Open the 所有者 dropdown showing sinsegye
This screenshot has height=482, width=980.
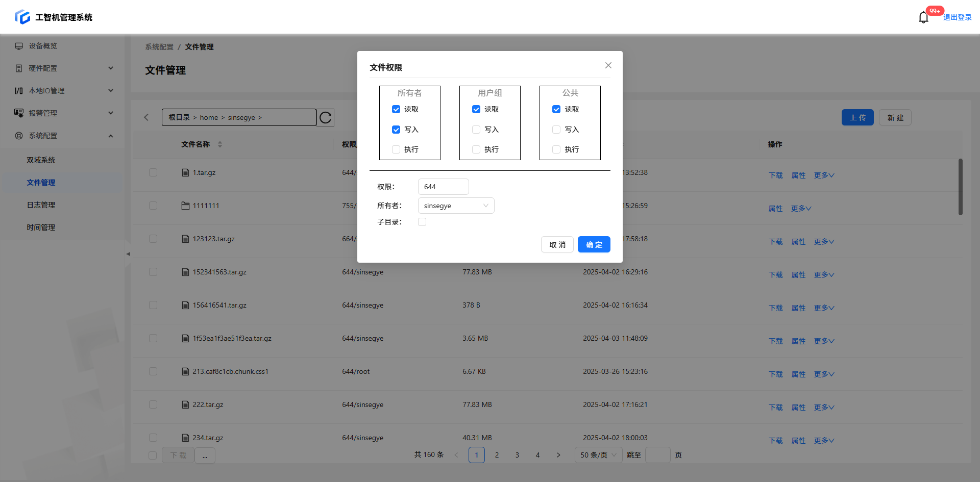coord(456,206)
